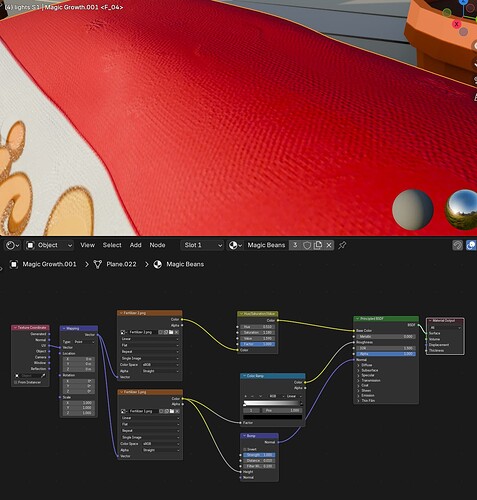
Task: Open Mapping node Type Point dropdown
Action: coord(83,342)
